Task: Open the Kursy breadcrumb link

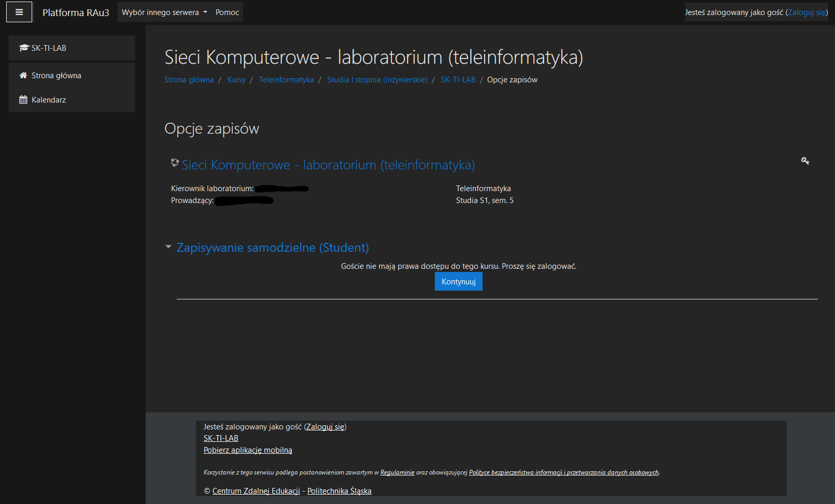Action: click(x=236, y=79)
